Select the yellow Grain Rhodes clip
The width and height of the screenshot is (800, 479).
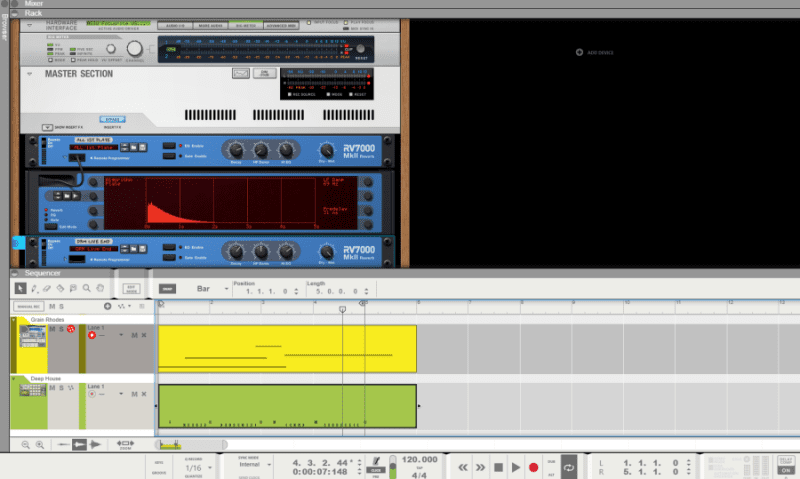pyautogui.click(x=287, y=349)
